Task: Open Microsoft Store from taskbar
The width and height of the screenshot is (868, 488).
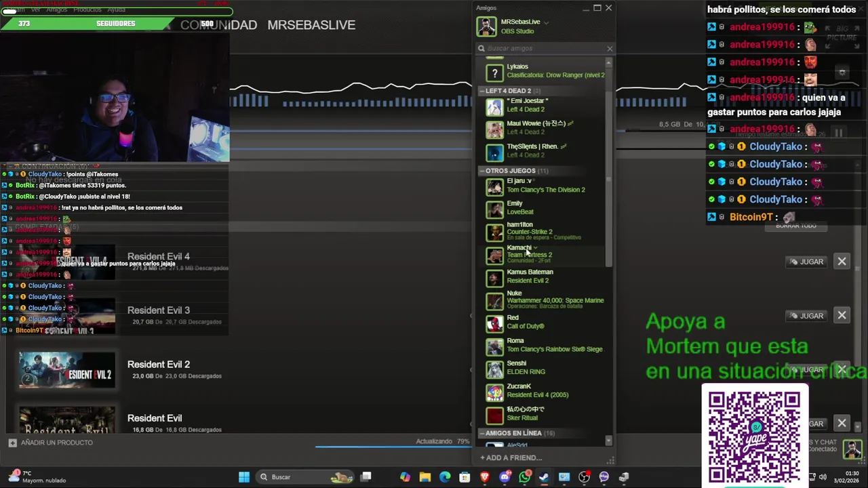Action: 465,477
